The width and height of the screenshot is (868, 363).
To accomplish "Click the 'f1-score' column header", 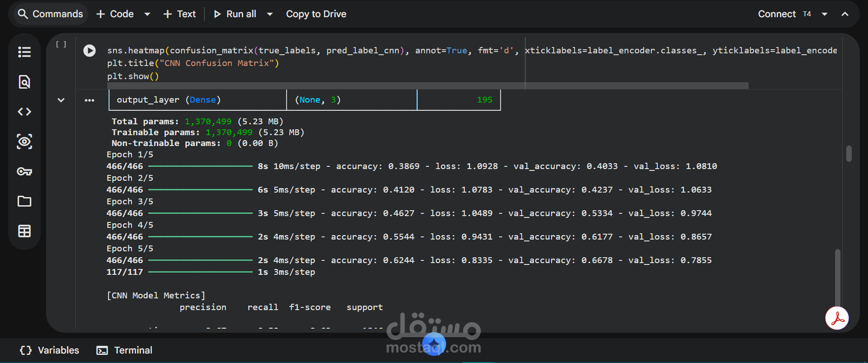I will click(x=310, y=307).
